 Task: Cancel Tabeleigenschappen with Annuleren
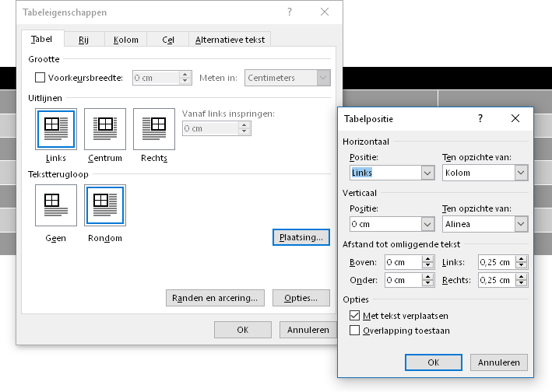(x=308, y=330)
